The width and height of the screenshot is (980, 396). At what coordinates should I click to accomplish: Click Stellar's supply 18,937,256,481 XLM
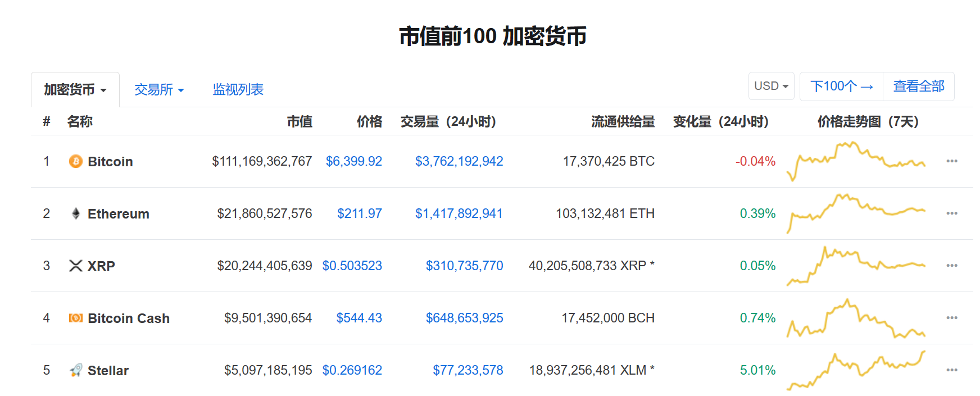tap(588, 370)
